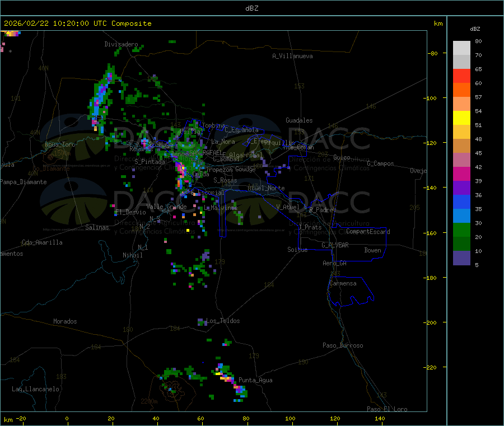
Task: Pick the magenta 39–42 dBZ legend swatch
Action: pos(461,174)
